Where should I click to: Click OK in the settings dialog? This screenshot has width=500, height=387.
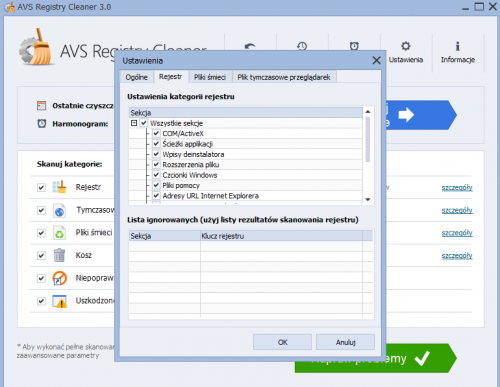[282, 342]
